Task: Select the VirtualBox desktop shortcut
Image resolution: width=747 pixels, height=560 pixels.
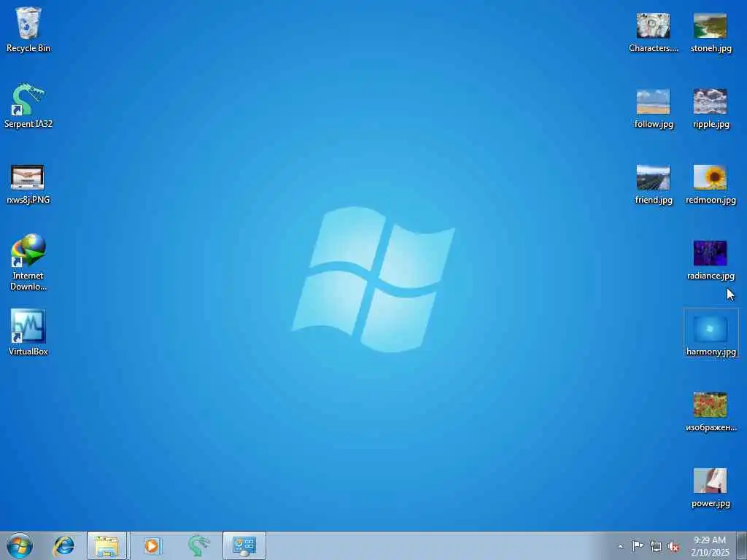Action: coord(28,332)
